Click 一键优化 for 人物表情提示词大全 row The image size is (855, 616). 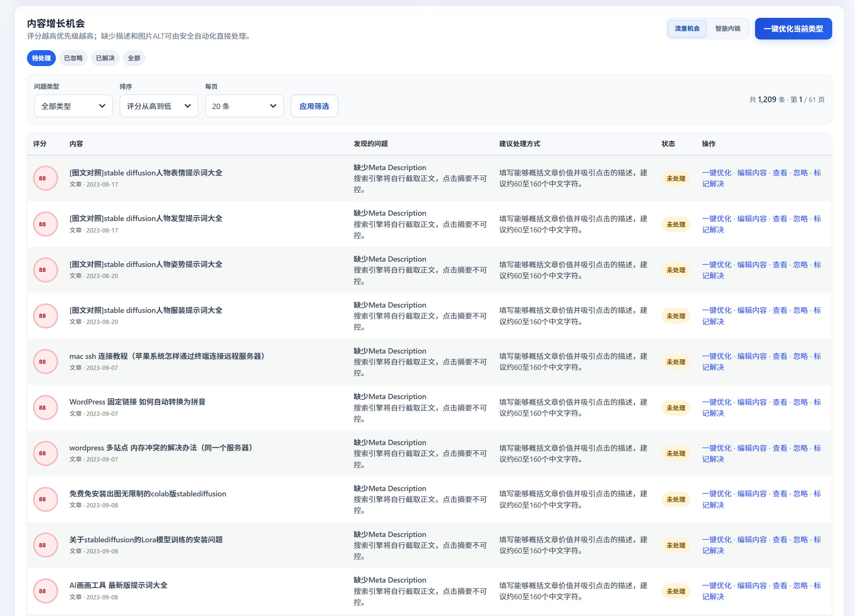click(717, 173)
